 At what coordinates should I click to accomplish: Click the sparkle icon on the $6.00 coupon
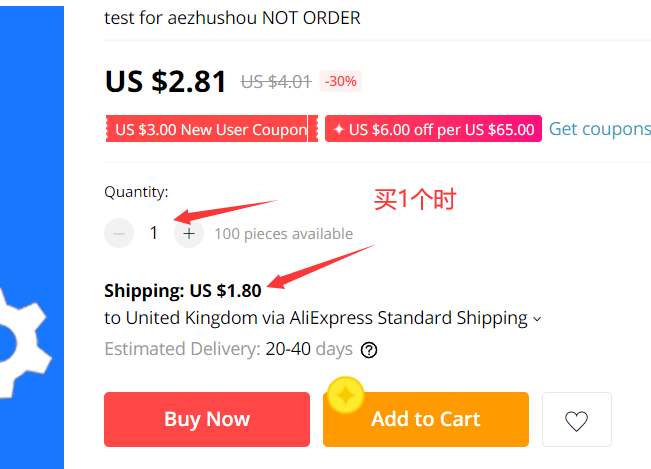[x=339, y=130]
